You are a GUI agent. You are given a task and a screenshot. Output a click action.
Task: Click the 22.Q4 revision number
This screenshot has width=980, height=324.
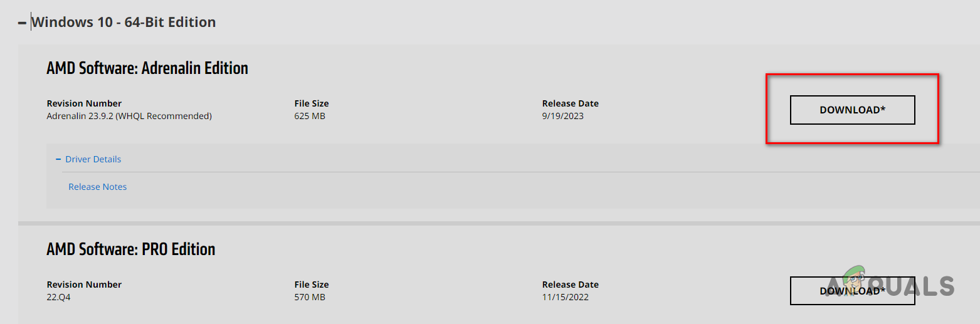click(x=58, y=297)
